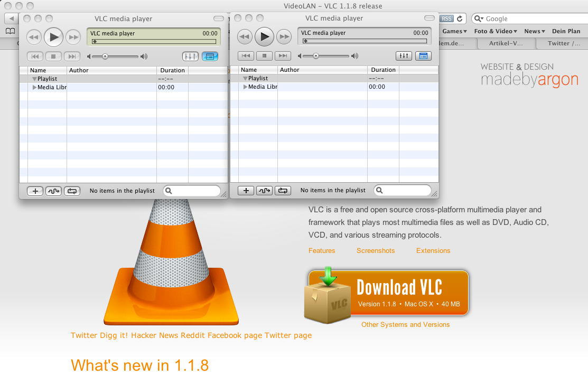Open the Screenshots link
Screen dimensions: 588x376
376,251
